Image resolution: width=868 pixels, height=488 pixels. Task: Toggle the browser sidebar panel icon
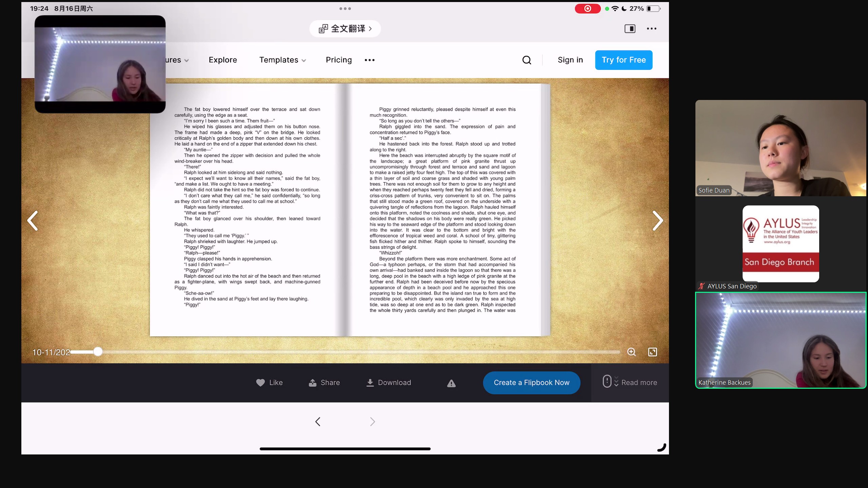(x=630, y=29)
